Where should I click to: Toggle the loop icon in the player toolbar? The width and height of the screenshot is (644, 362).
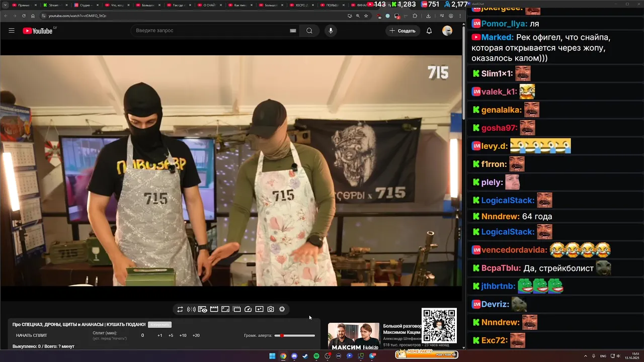180,309
